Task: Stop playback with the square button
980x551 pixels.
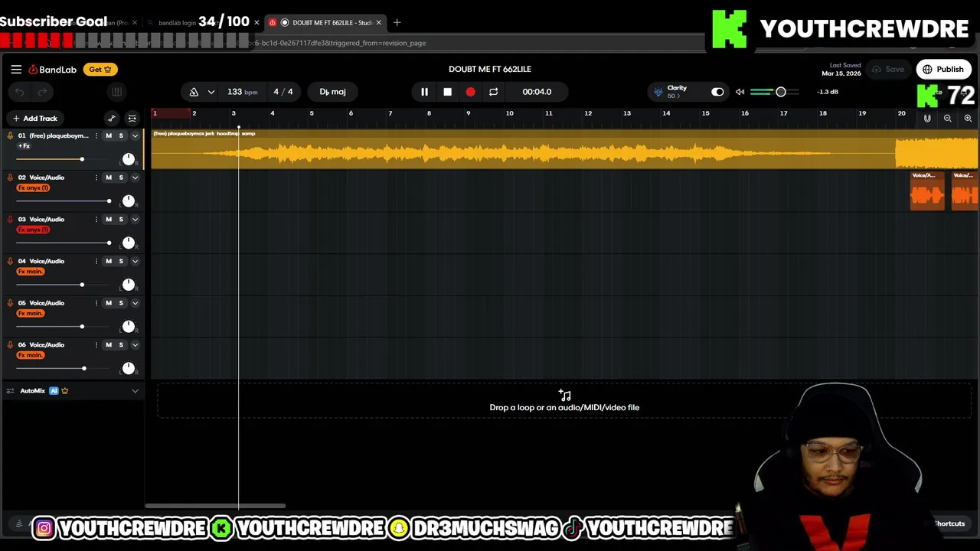Action: [x=447, y=92]
